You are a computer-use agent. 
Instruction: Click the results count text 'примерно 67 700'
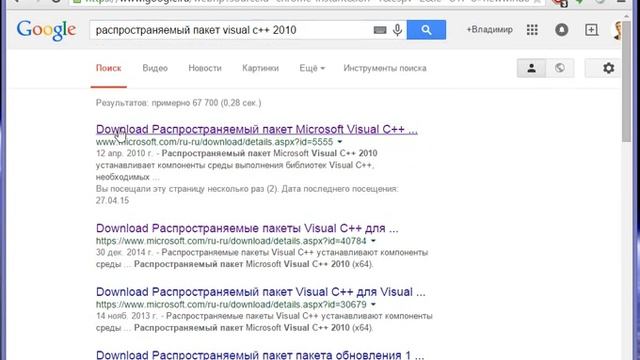point(185,103)
